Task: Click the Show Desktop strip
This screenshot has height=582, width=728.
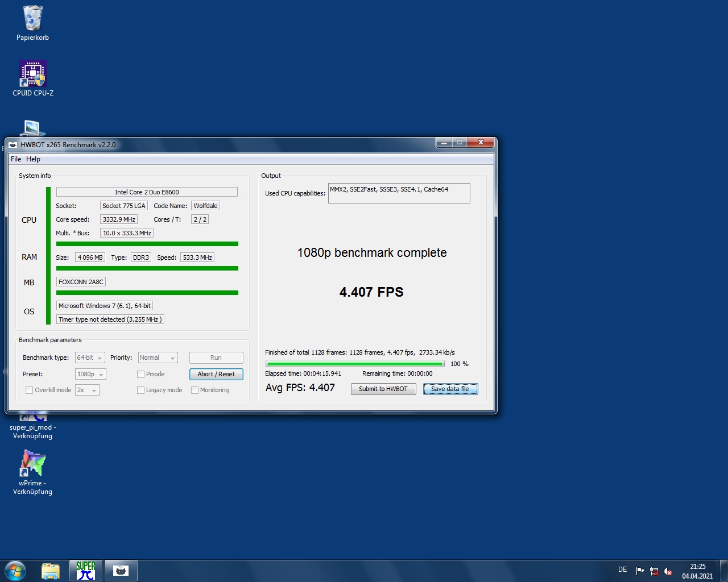Action: pos(723,571)
